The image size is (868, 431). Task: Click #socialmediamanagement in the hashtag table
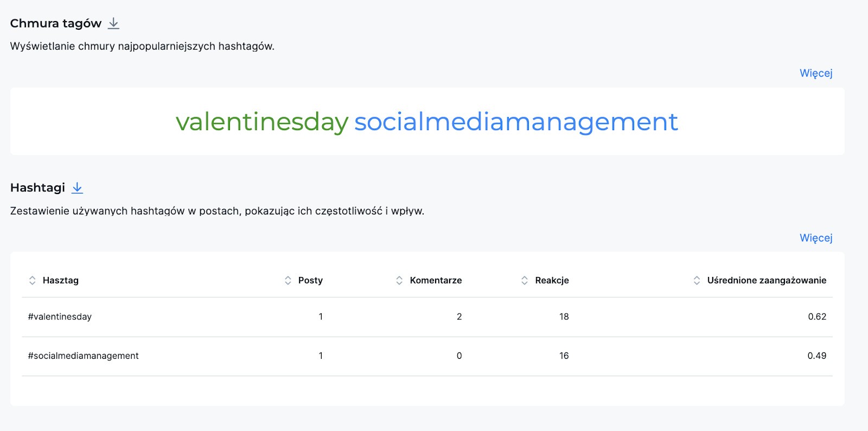point(83,356)
